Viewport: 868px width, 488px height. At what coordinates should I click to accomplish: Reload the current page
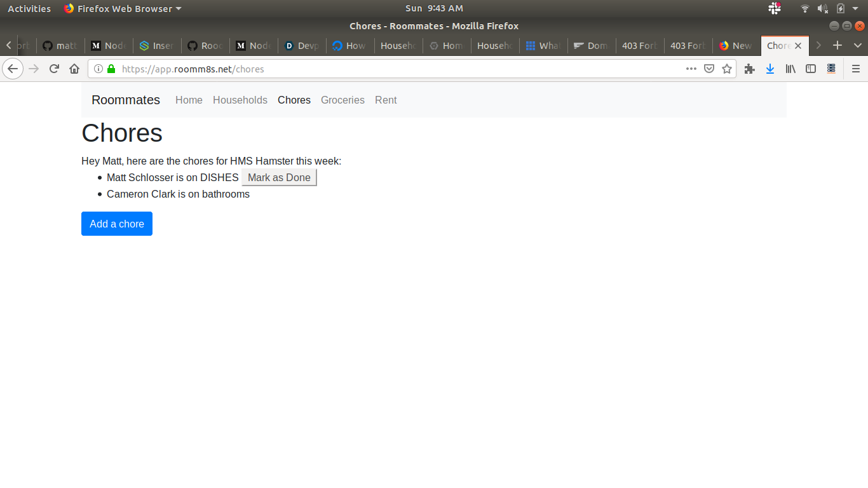click(x=54, y=69)
